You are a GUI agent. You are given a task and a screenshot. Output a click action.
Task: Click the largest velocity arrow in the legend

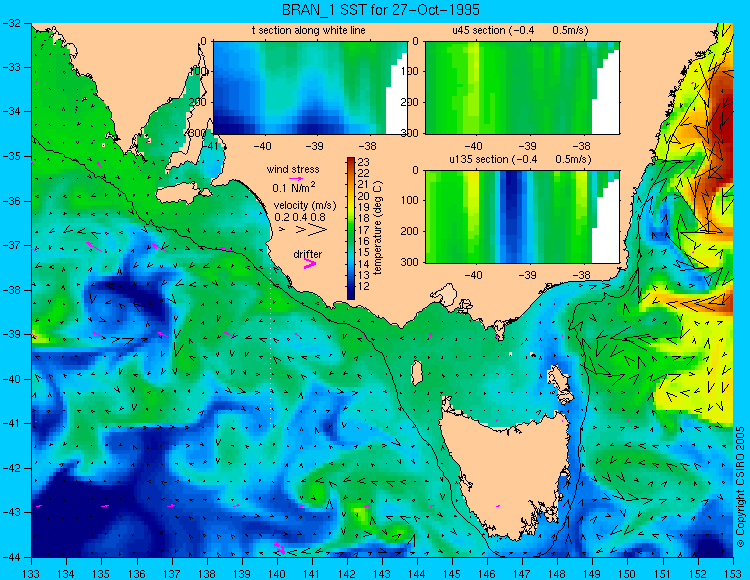(x=318, y=230)
